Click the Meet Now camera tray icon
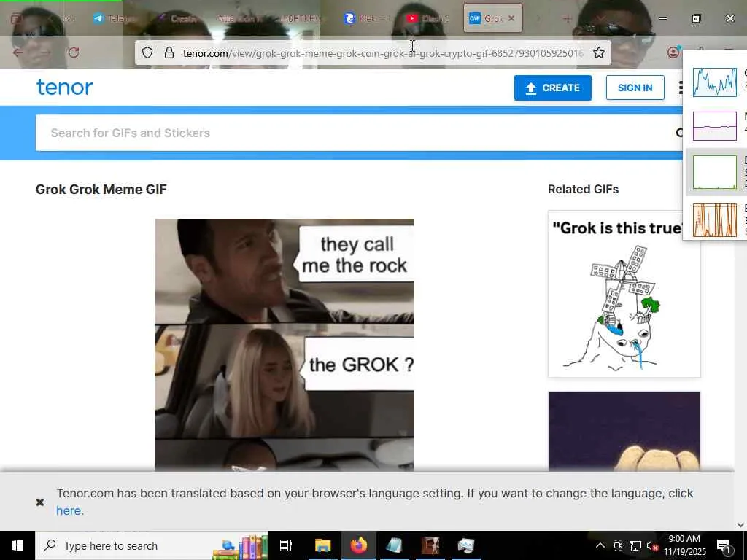 [618, 545]
